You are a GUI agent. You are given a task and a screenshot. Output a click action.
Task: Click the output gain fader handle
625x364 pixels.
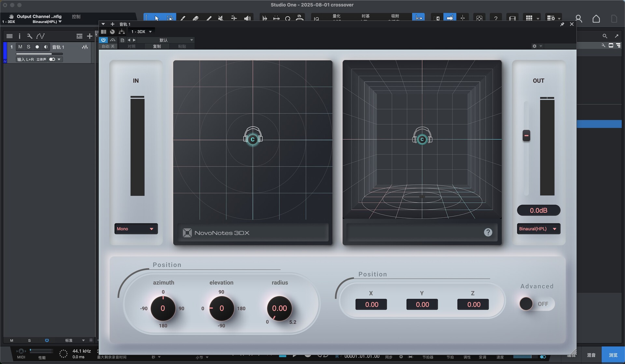[526, 135]
